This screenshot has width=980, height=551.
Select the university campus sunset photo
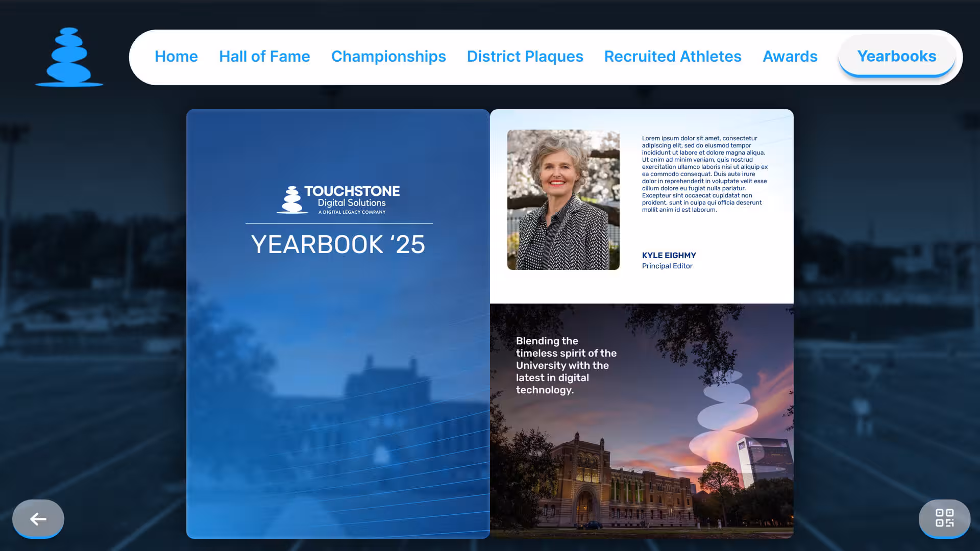tap(642, 449)
